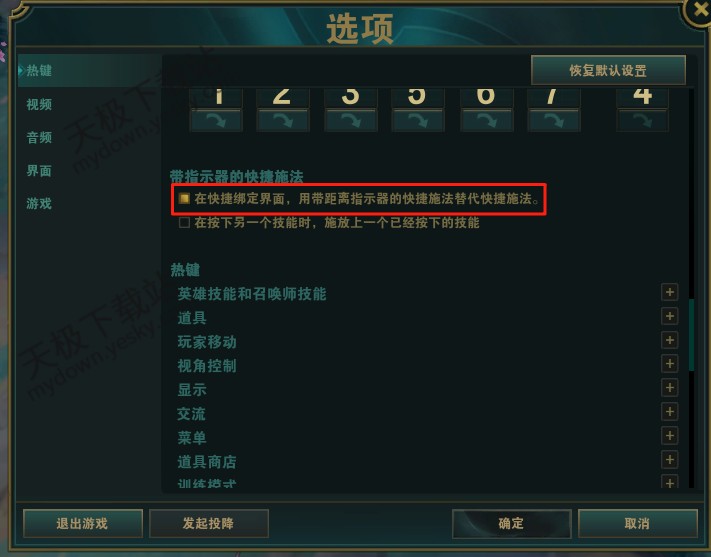Confirm settings with 确定 button

coord(511,523)
